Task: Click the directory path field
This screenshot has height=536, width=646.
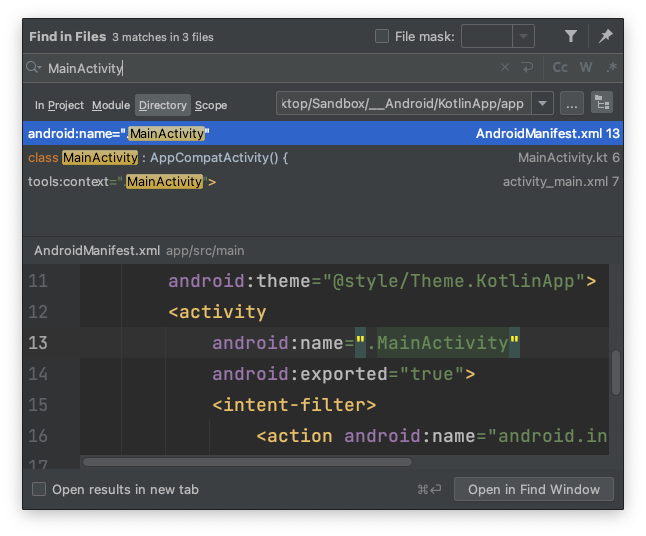Action: click(404, 103)
